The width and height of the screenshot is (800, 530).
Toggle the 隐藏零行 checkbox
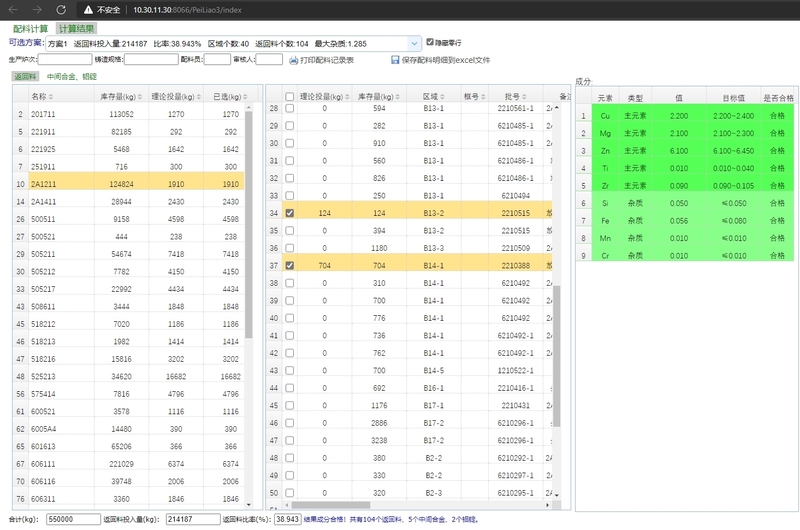pos(430,42)
